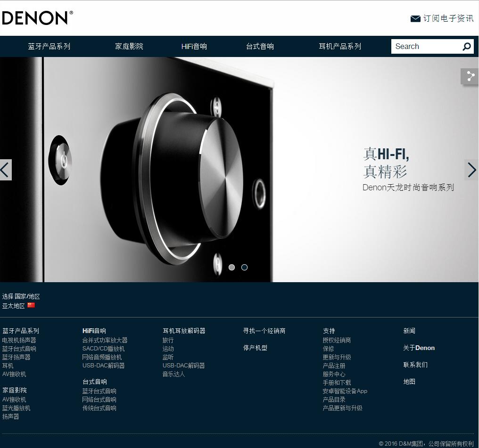Open 寻找一个经销商 footer link
This screenshot has width=479, height=448.
click(x=264, y=331)
